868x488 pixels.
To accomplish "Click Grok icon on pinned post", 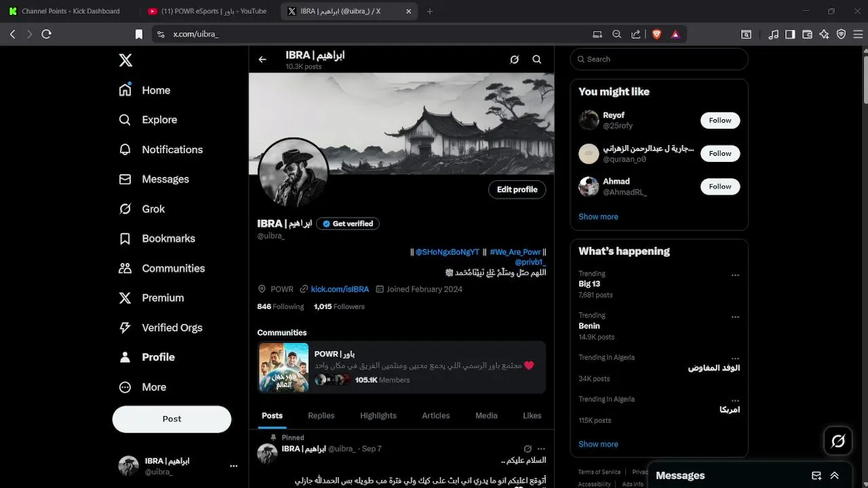I will pos(528,449).
